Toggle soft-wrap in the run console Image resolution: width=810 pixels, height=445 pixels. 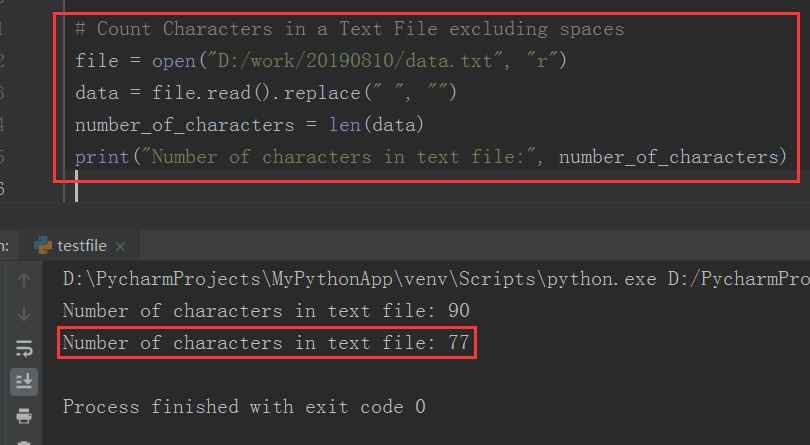tap(24, 348)
